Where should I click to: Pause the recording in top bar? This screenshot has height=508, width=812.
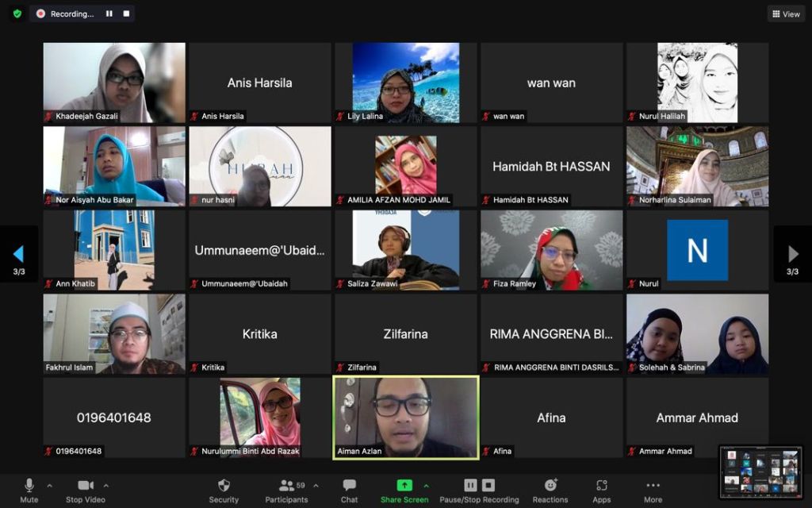click(109, 13)
